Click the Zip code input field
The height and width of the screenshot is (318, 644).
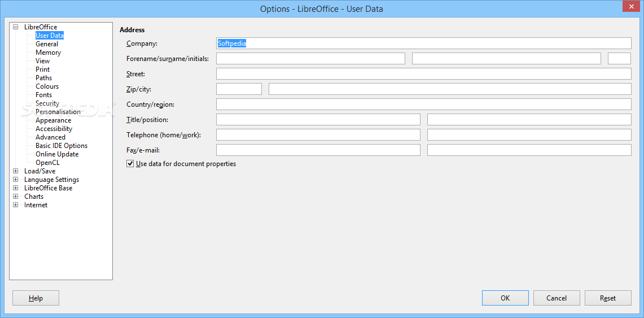[239, 89]
